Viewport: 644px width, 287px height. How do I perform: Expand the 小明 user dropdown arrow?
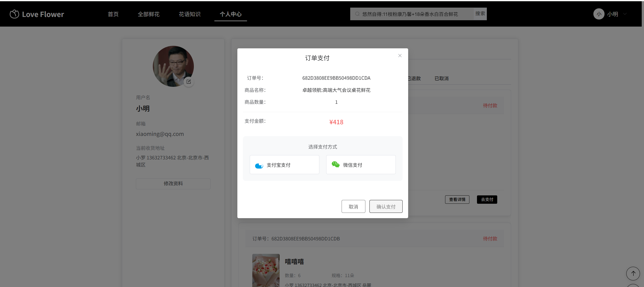(x=625, y=14)
